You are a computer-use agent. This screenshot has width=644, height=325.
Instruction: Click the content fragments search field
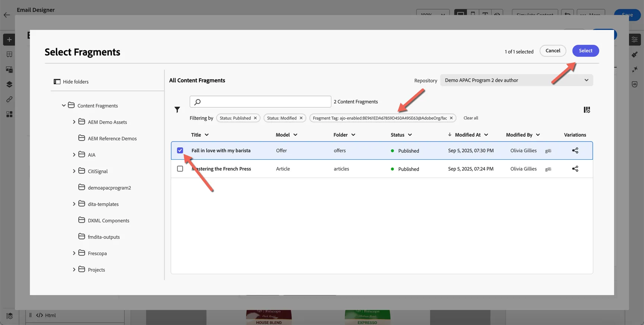pos(260,101)
